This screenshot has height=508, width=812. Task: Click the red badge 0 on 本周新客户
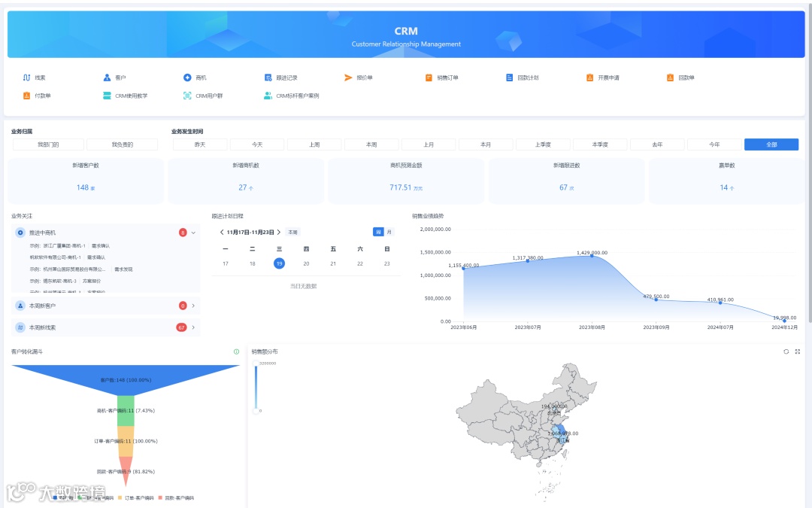pos(183,306)
